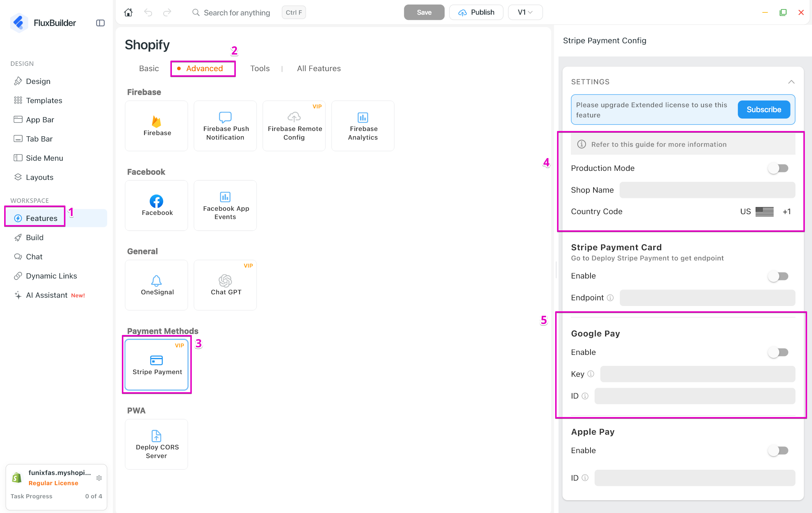The height and width of the screenshot is (513, 812).
Task: Click the Publish button
Action: point(476,12)
